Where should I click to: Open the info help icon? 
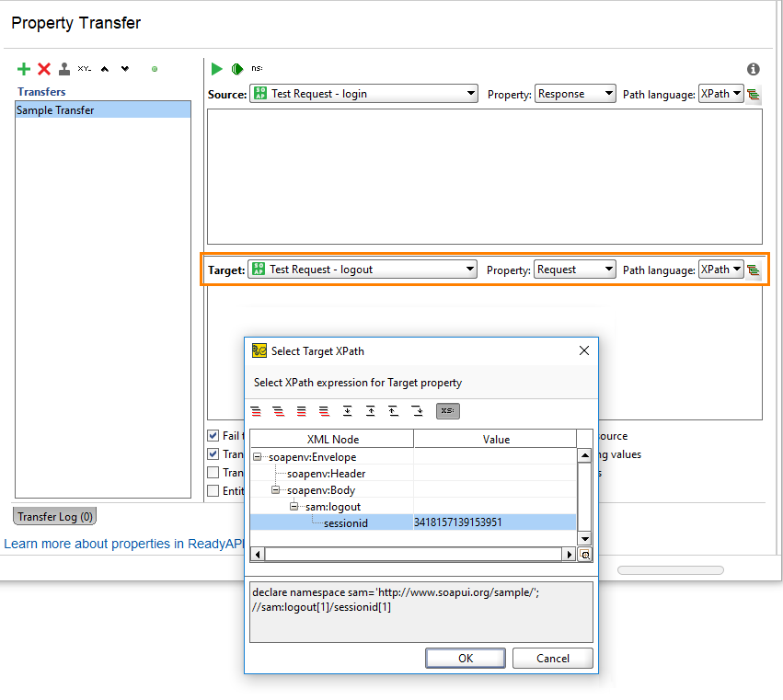(x=753, y=69)
